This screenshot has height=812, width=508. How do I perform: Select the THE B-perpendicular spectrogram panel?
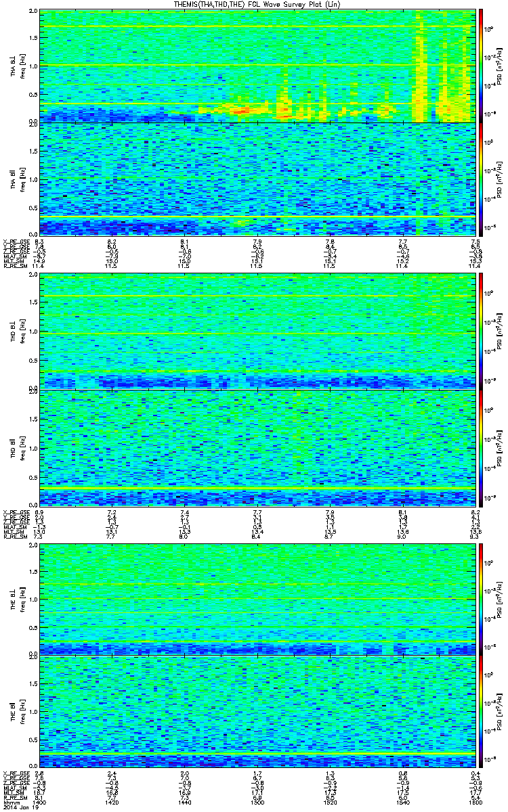tap(257, 598)
